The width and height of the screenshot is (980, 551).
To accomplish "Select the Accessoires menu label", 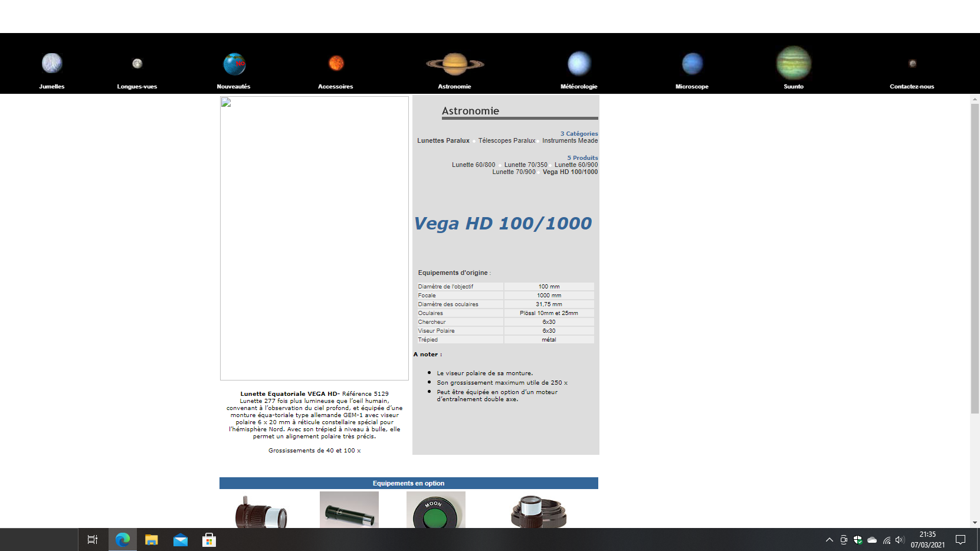I will (x=336, y=86).
